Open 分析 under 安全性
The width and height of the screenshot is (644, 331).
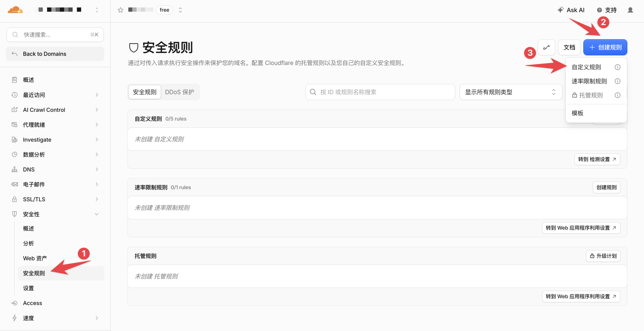pyautogui.click(x=28, y=243)
